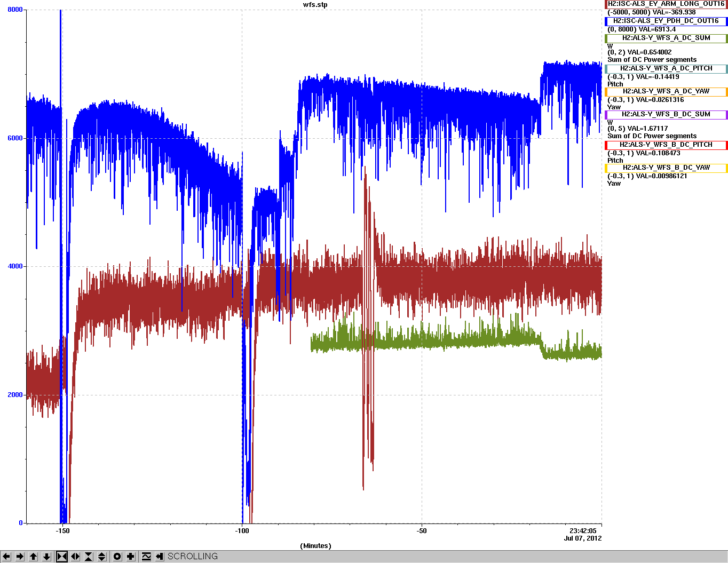This screenshot has height=563, width=728.
Task: Select curve H2:ALS-Y_WFS_B_DC_SUM in legend
Action: 666,114
